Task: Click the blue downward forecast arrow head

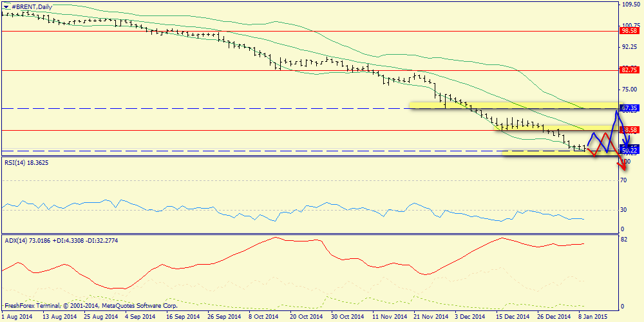Action: tap(626, 144)
